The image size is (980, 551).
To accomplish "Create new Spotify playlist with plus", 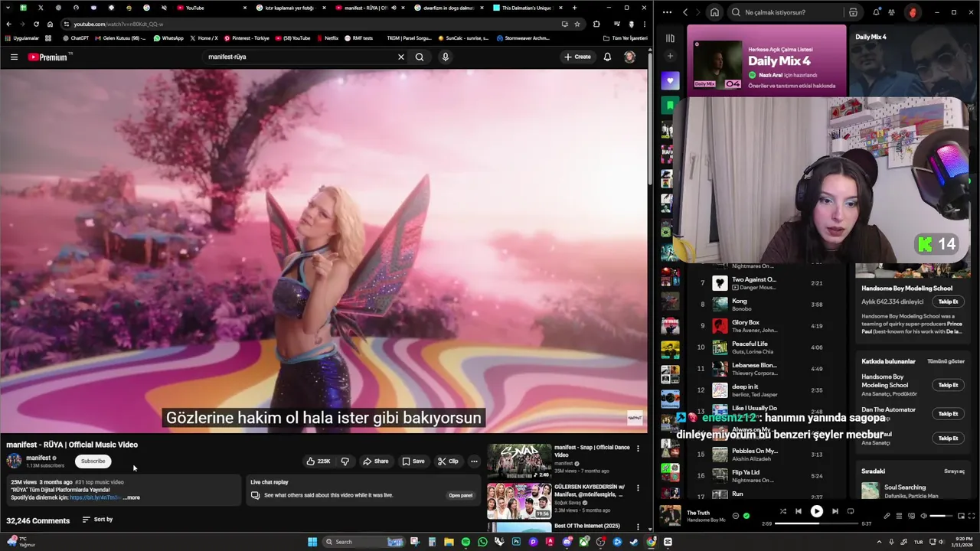I will tap(670, 56).
